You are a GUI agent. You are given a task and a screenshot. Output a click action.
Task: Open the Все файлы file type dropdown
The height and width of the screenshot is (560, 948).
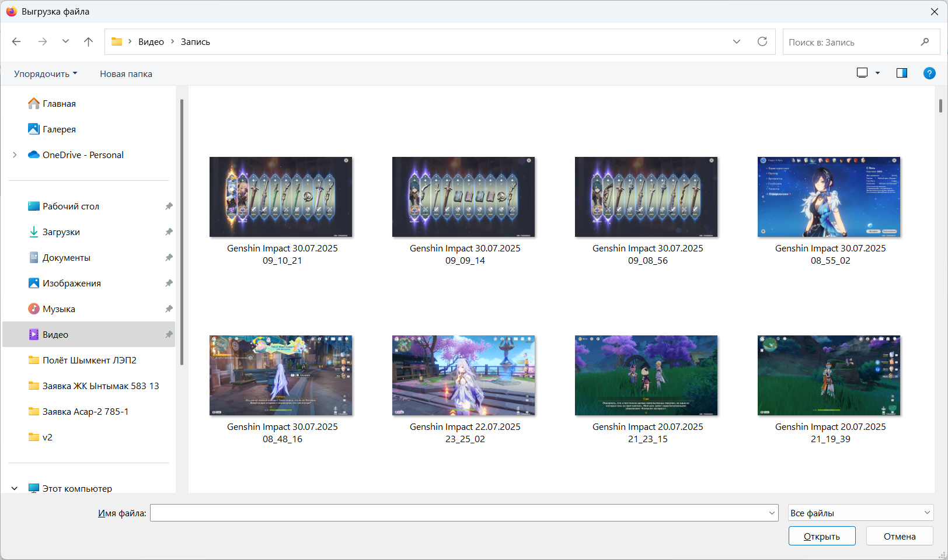click(860, 513)
